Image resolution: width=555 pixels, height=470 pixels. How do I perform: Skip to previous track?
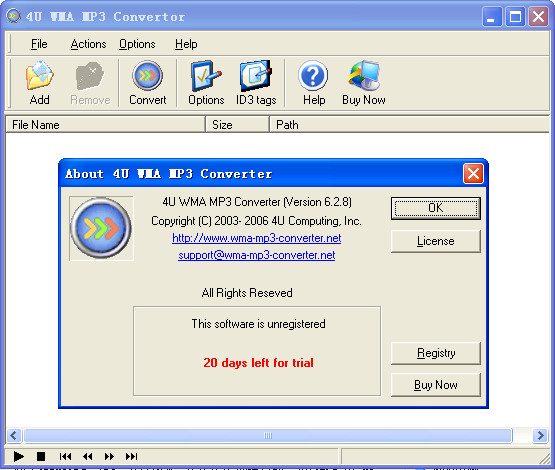click(65, 456)
